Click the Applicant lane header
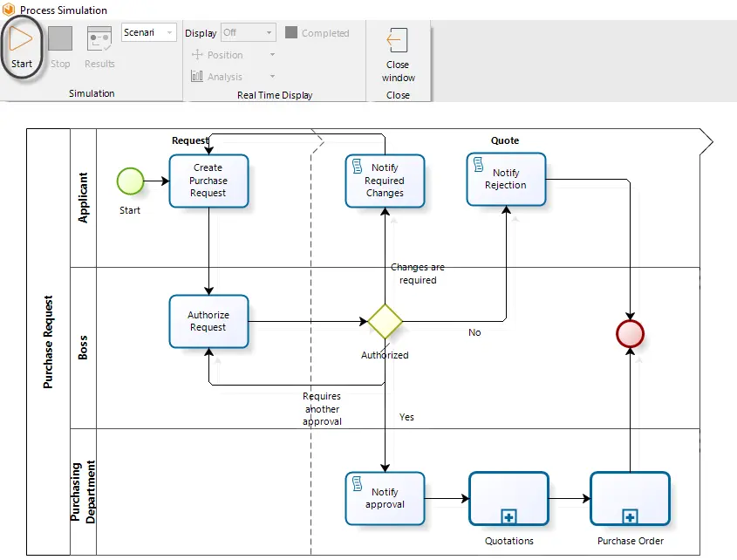This screenshot has width=737, height=560. click(x=83, y=198)
